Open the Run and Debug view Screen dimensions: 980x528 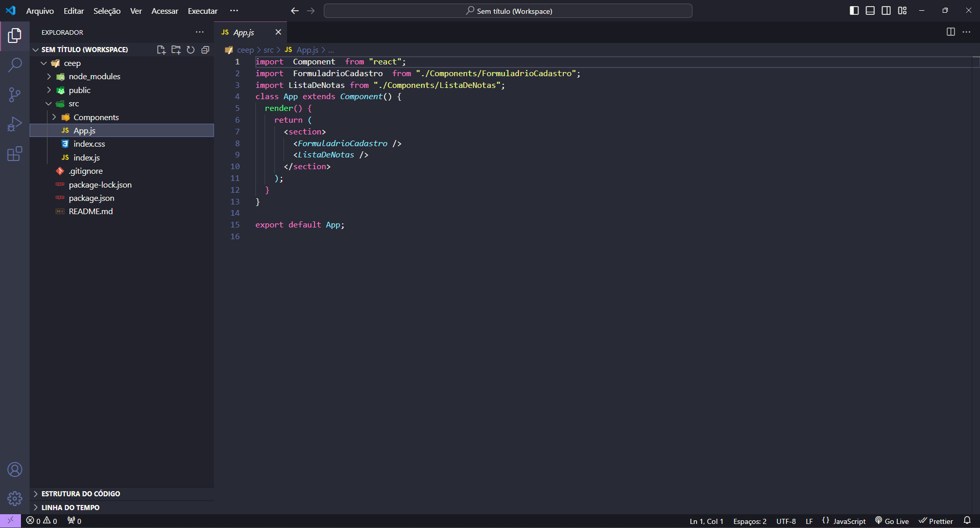tap(15, 124)
